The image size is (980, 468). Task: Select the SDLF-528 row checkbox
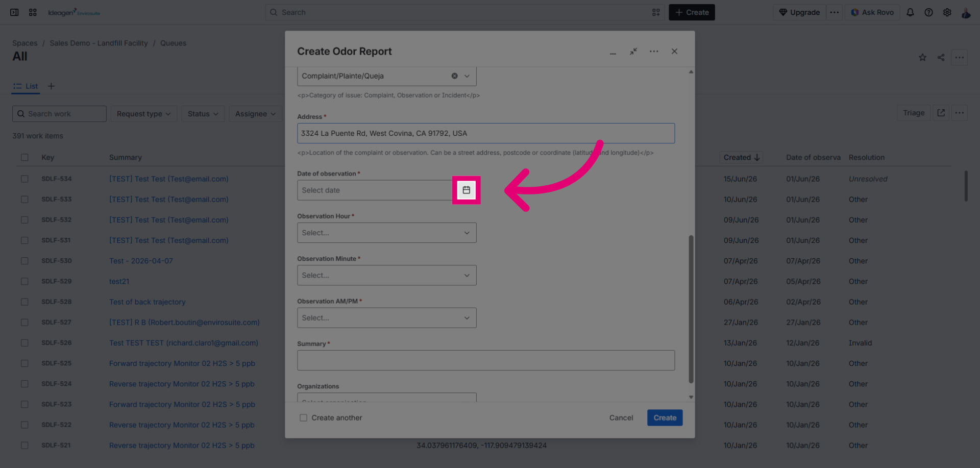point(24,302)
